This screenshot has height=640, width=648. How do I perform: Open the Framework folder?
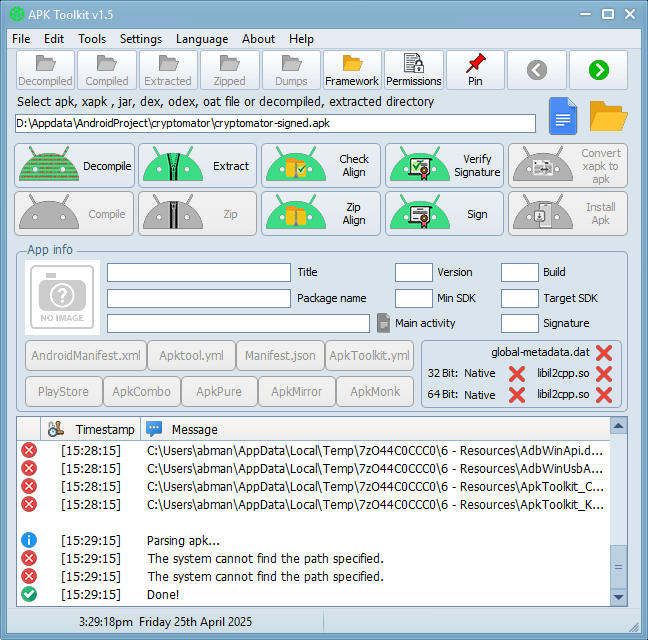pos(352,70)
